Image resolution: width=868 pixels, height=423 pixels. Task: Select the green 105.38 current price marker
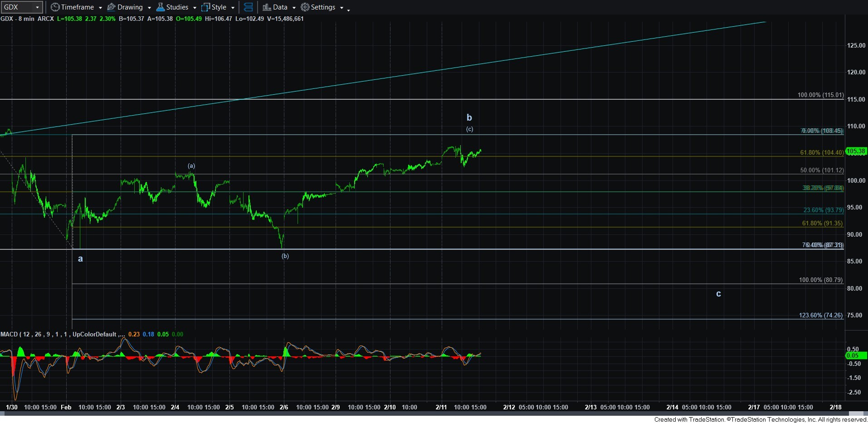(x=856, y=151)
